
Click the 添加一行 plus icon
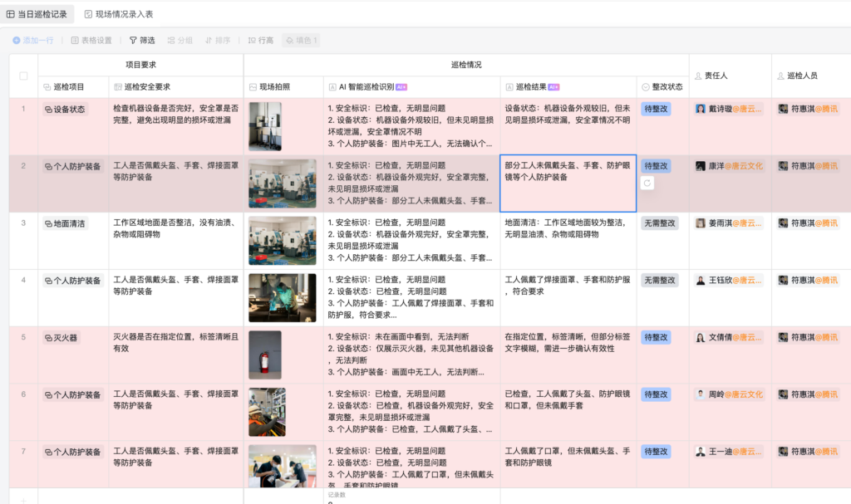(x=17, y=40)
